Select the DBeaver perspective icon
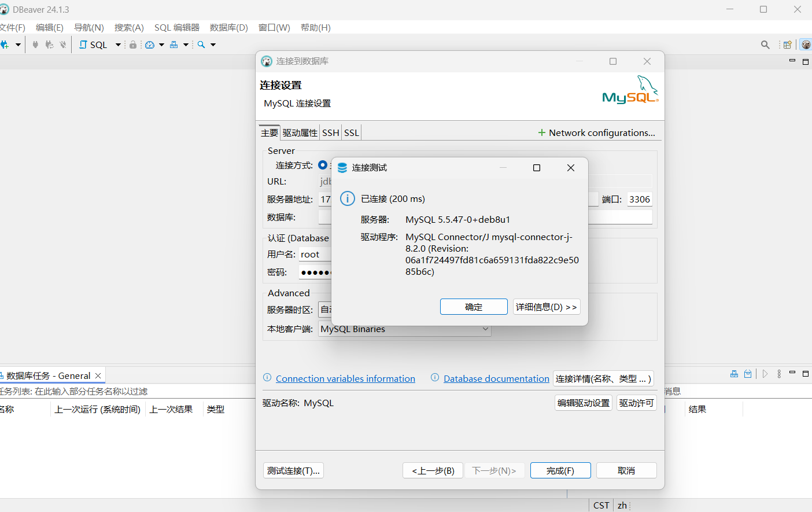 click(806, 45)
